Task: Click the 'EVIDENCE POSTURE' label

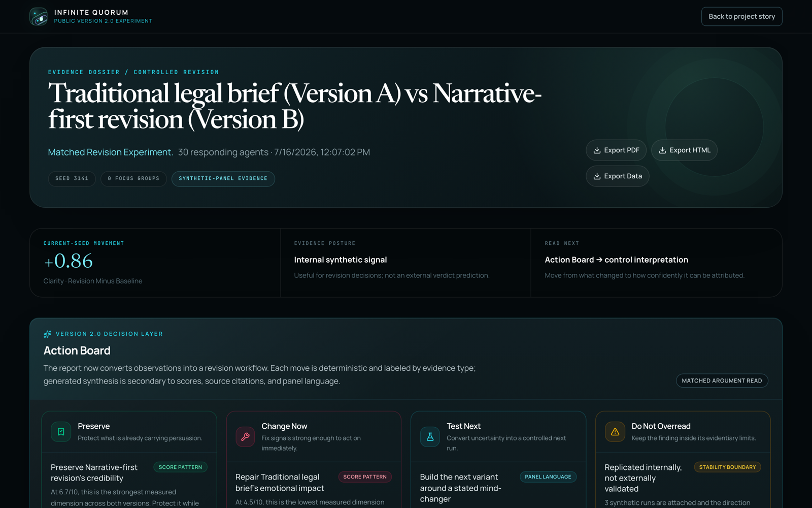Action: pos(325,243)
